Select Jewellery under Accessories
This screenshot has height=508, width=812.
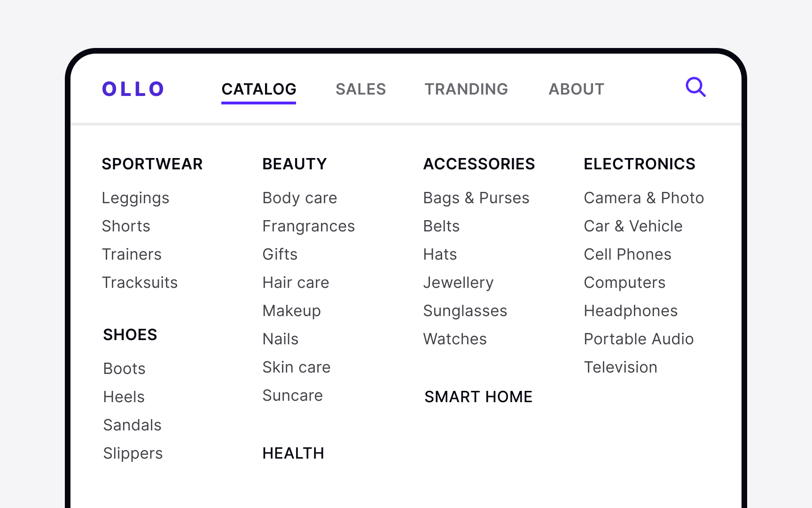coord(458,283)
